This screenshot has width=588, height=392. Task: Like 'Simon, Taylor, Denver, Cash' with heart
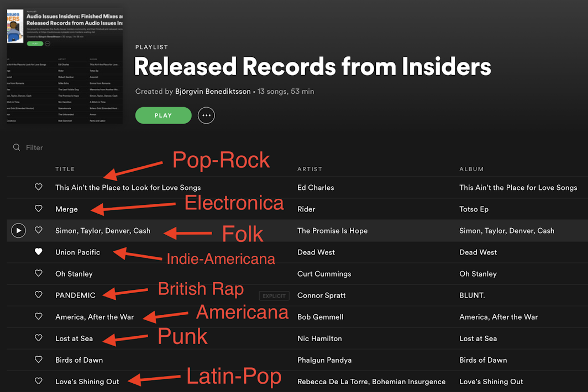click(39, 230)
